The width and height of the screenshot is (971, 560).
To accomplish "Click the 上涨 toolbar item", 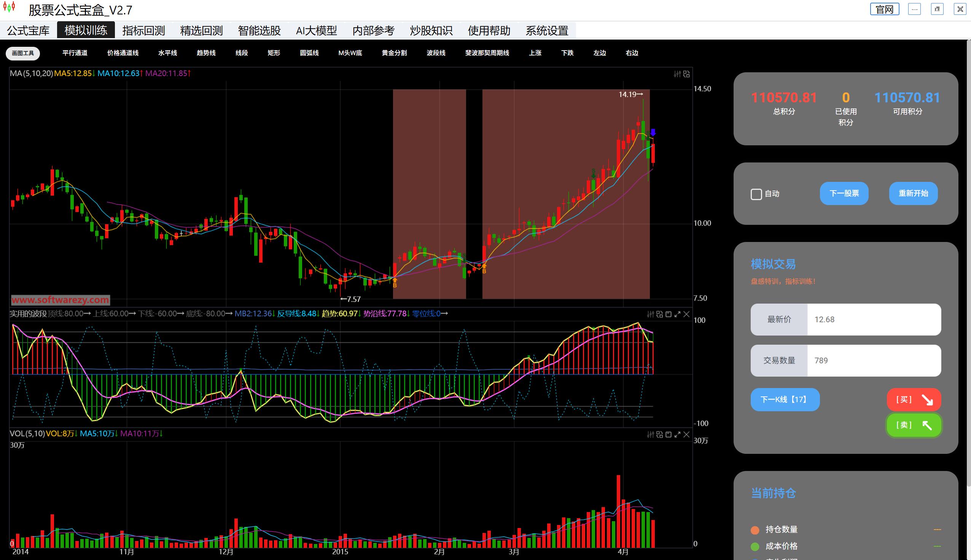I will (x=535, y=53).
